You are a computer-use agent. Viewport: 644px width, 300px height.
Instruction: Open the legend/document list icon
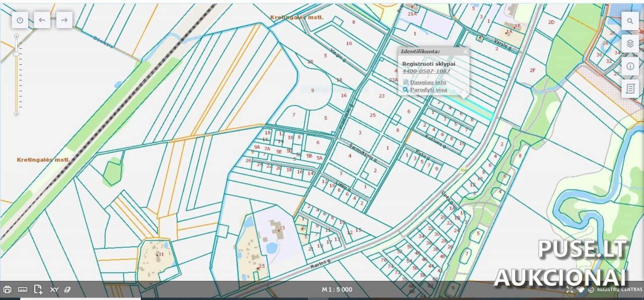click(630, 89)
